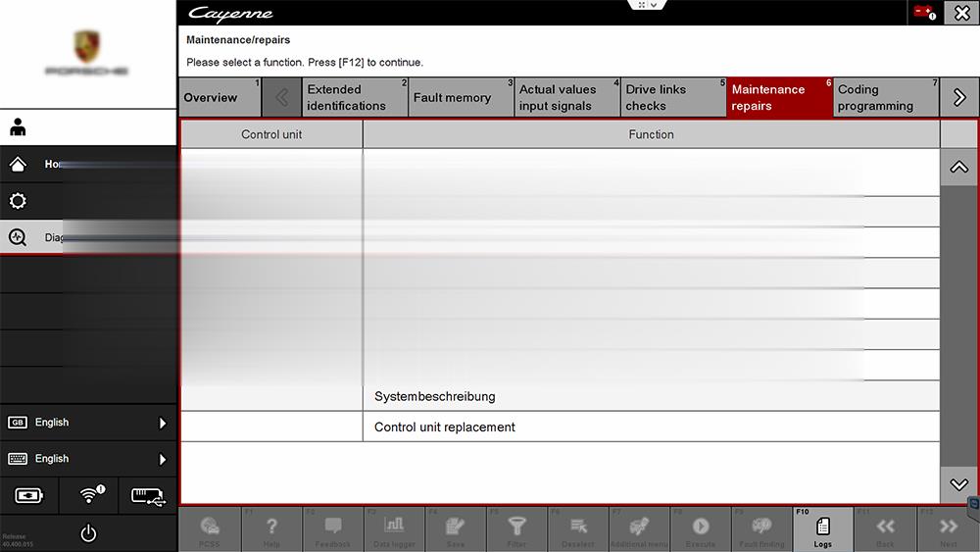Select the Systembeschreibung function row
The width and height of the screenshot is (980, 552).
(560, 396)
